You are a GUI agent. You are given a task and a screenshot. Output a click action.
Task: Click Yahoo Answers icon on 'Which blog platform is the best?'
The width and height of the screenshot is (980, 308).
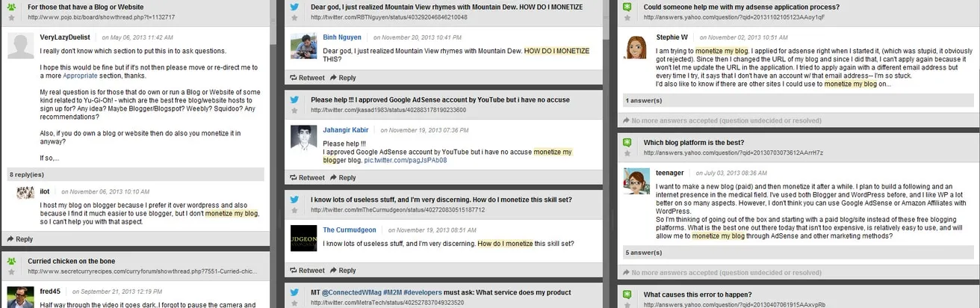[x=627, y=142]
